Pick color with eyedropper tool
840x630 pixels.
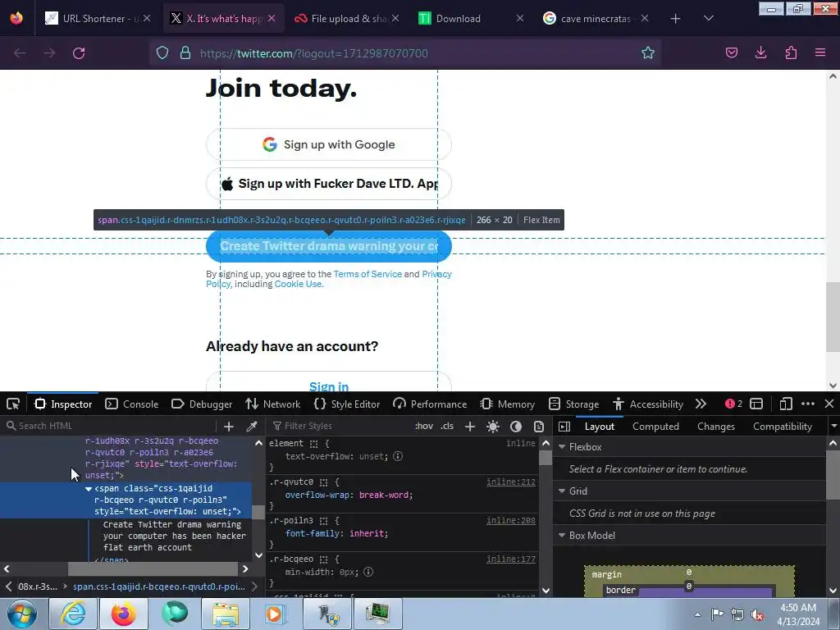click(x=251, y=427)
